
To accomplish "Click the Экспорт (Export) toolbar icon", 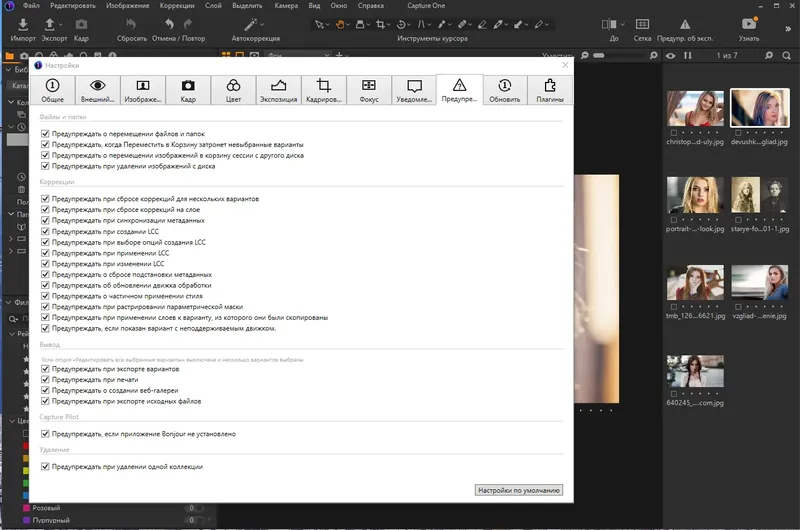I will [49, 24].
